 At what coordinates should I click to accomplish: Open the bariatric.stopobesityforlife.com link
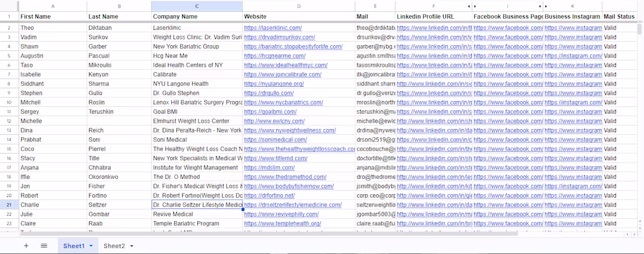(x=293, y=46)
